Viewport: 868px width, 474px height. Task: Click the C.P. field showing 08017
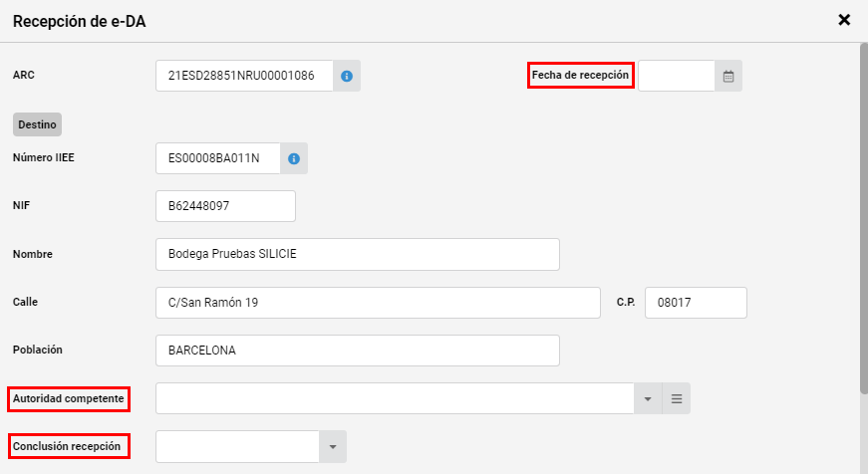[x=696, y=303]
